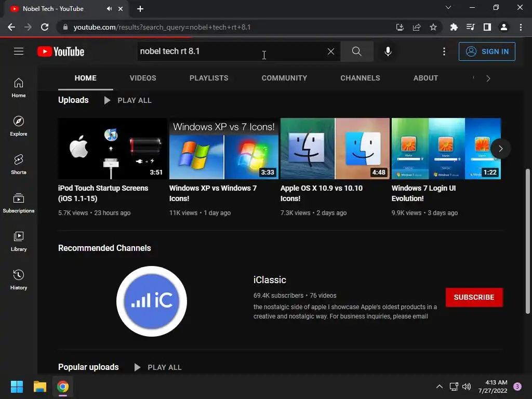Open iPod Touch Startup Screens thumbnail
Viewport: 532px width, 399px height.
click(113, 149)
